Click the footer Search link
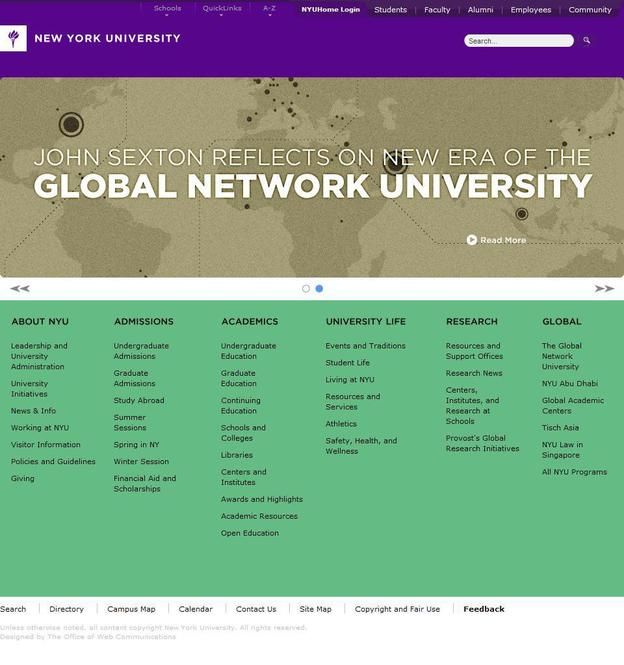Screen dimensions: 624x665 [13, 609]
